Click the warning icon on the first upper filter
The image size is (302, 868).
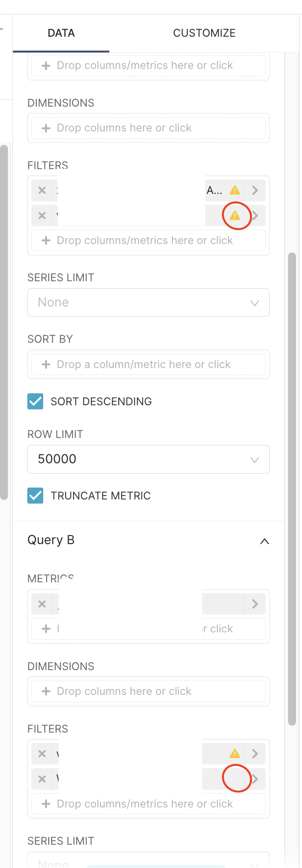[235, 190]
